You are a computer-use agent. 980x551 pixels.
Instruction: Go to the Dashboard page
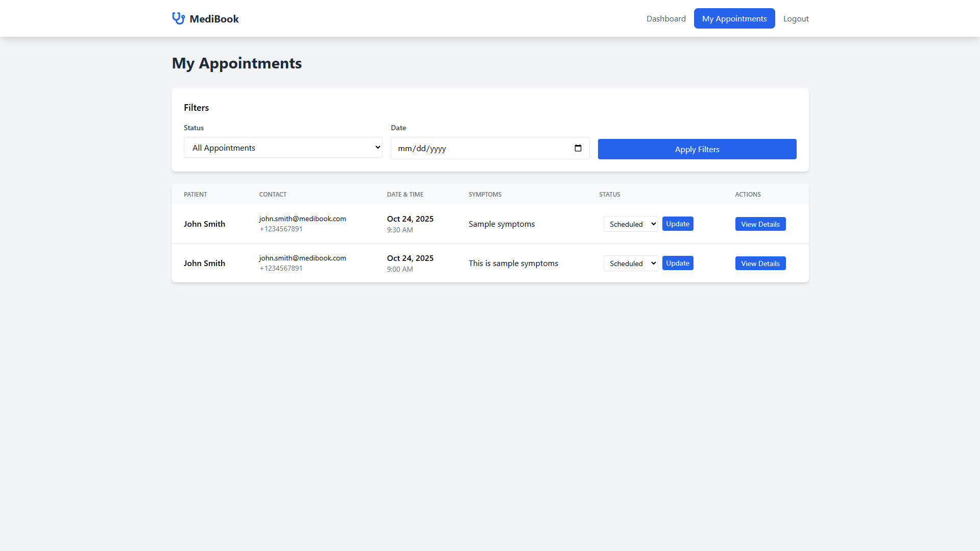pyautogui.click(x=666, y=18)
